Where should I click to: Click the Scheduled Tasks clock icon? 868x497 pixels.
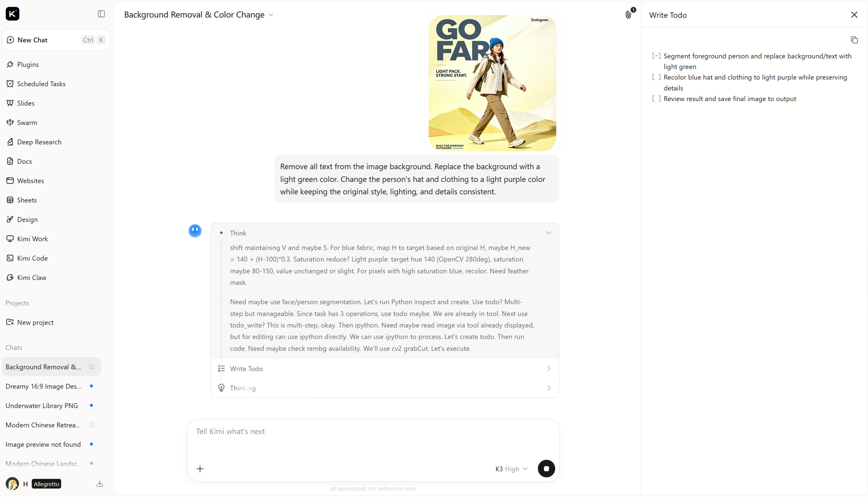[10, 84]
